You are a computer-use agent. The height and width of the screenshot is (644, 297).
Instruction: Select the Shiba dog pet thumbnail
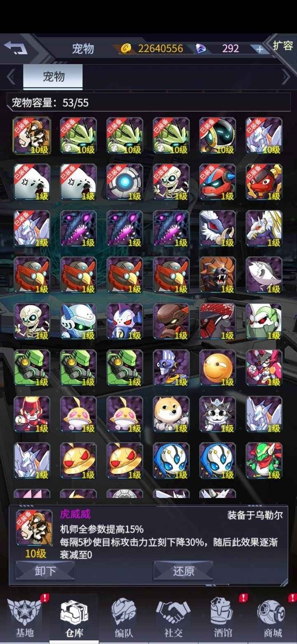(x=171, y=414)
